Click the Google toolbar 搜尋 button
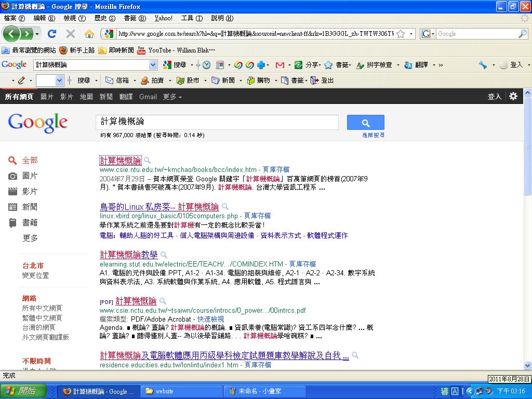 [x=175, y=65]
